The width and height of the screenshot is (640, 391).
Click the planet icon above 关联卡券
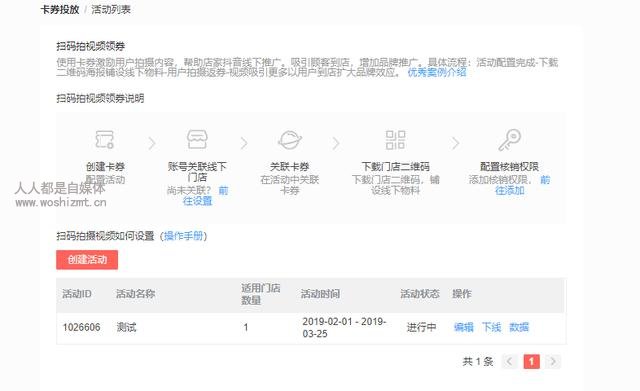click(290, 140)
